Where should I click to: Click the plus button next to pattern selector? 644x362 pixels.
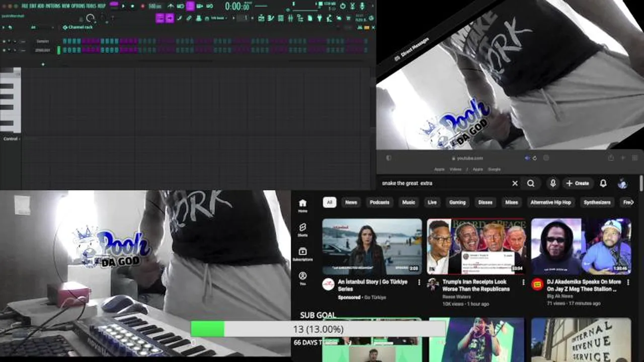(x=252, y=18)
